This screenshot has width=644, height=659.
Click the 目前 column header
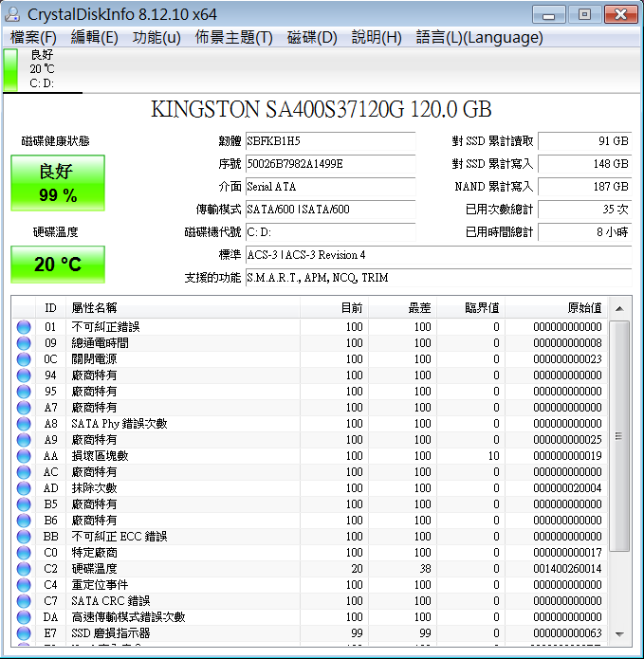pos(334,308)
